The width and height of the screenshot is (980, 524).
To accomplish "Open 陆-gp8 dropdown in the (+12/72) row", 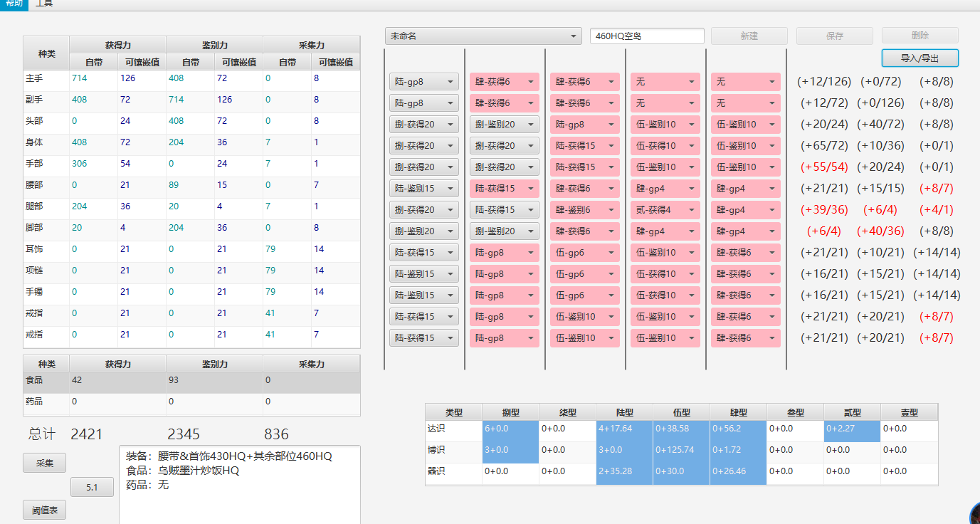I will pos(423,103).
